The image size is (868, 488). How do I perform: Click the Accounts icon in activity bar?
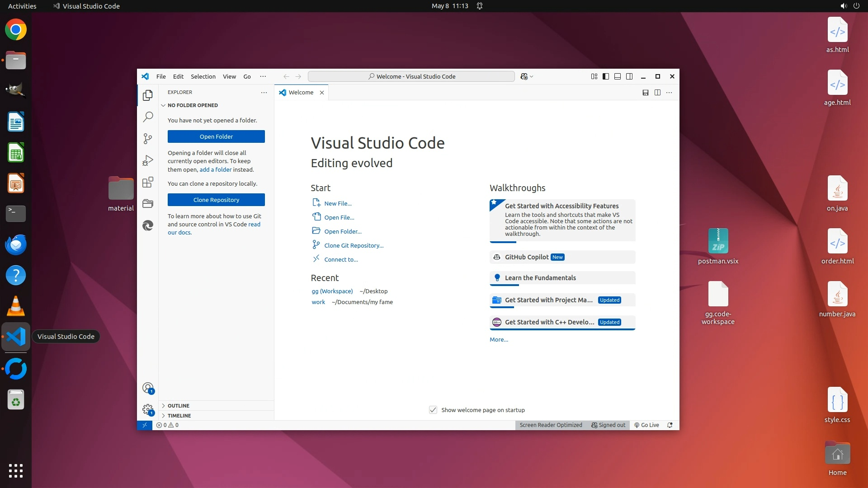(148, 388)
